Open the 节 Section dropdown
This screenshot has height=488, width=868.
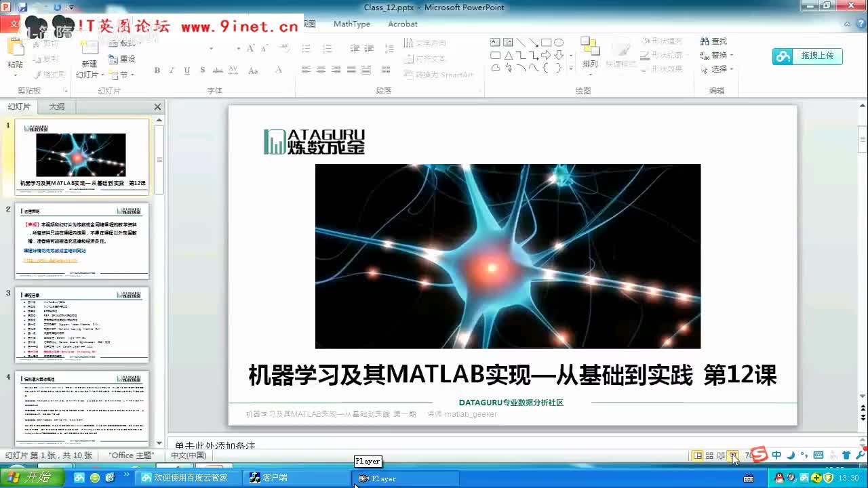[123, 75]
